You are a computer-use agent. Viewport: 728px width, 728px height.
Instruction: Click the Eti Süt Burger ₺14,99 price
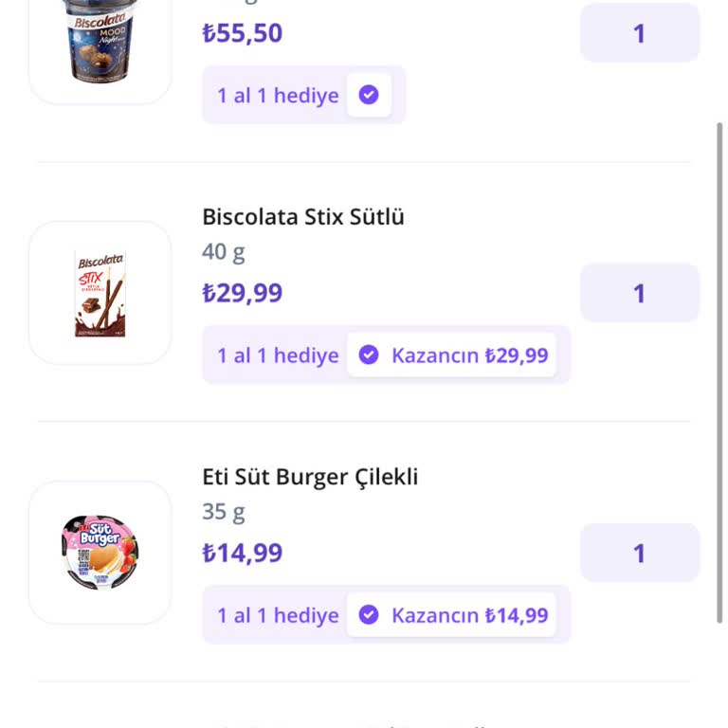[243, 553]
